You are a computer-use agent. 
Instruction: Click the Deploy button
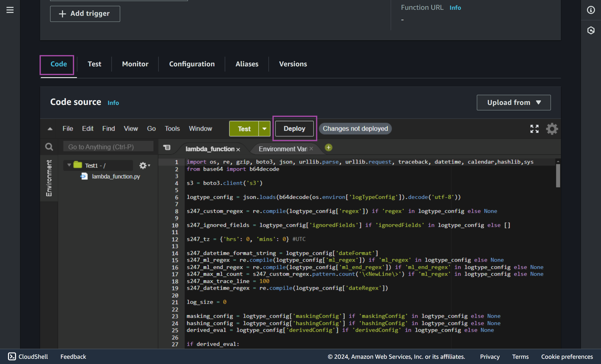click(x=295, y=128)
